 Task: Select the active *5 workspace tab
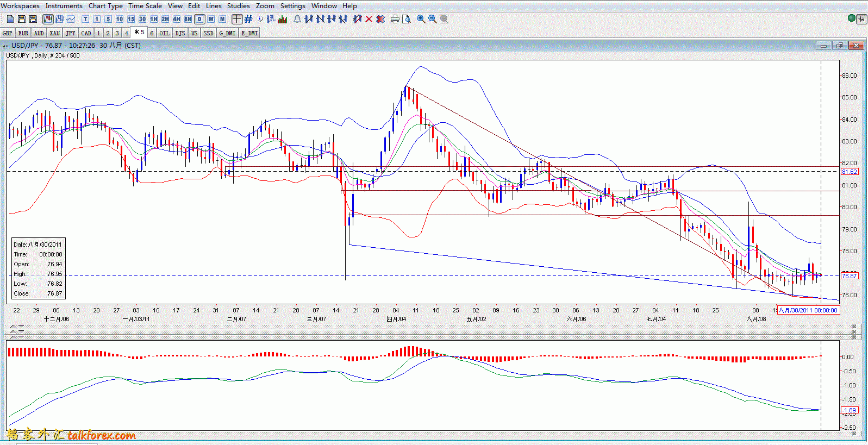139,32
